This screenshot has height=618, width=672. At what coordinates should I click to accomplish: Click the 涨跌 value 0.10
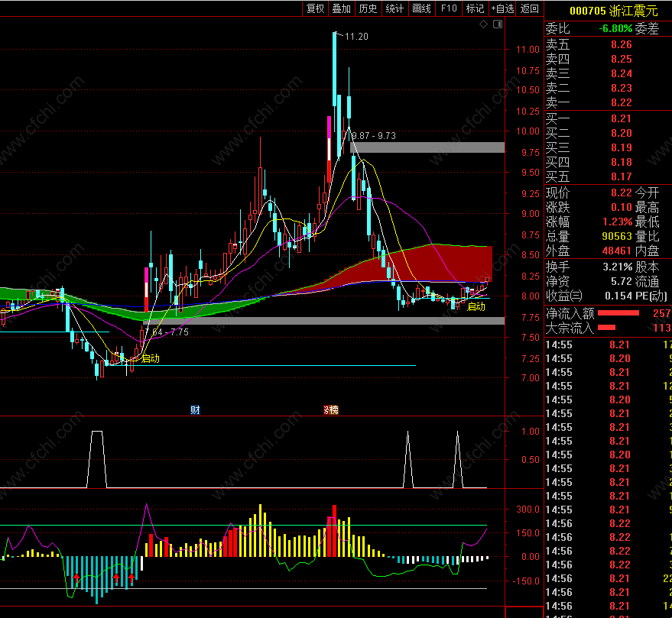pos(622,207)
